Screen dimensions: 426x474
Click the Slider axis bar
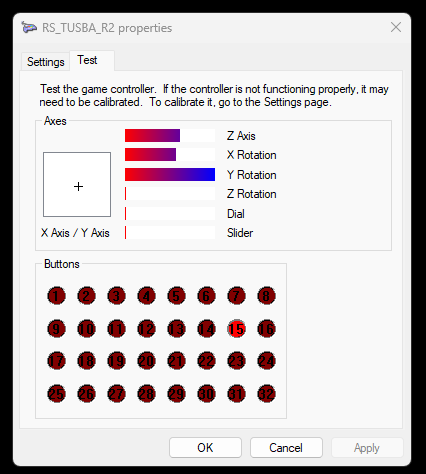170,233
